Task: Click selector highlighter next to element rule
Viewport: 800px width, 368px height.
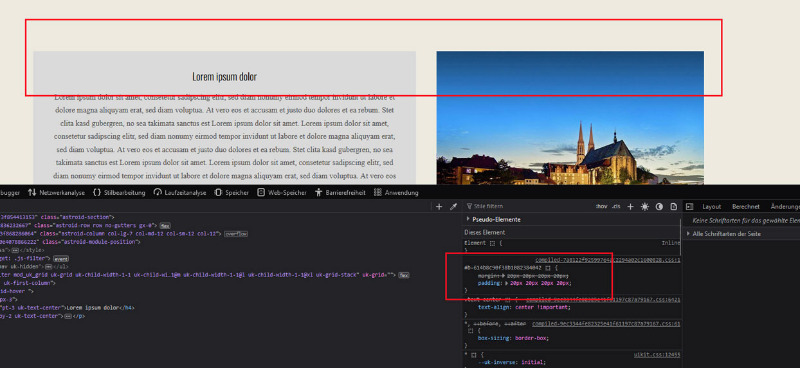Action: pyautogui.click(x=492, y=243)
